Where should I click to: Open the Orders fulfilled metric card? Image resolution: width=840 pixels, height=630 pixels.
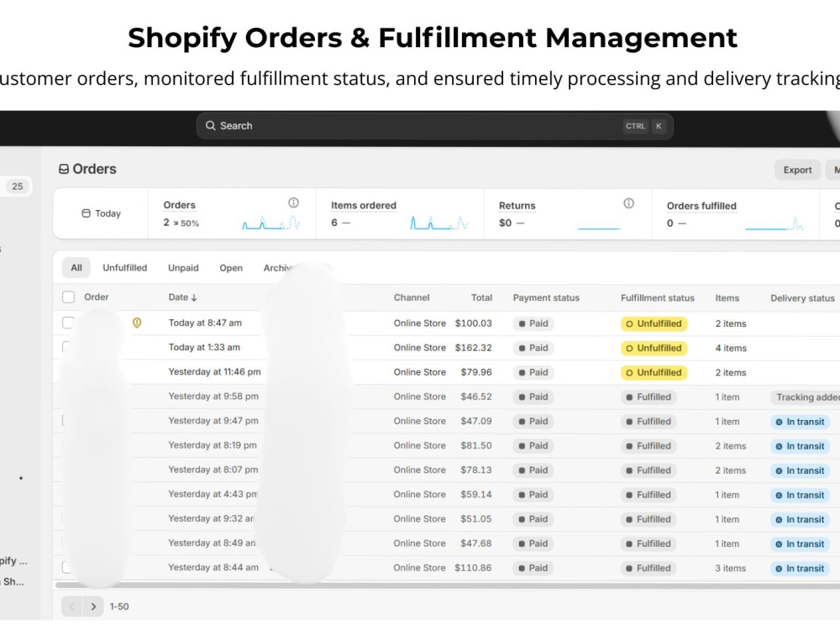pos(736,213)
